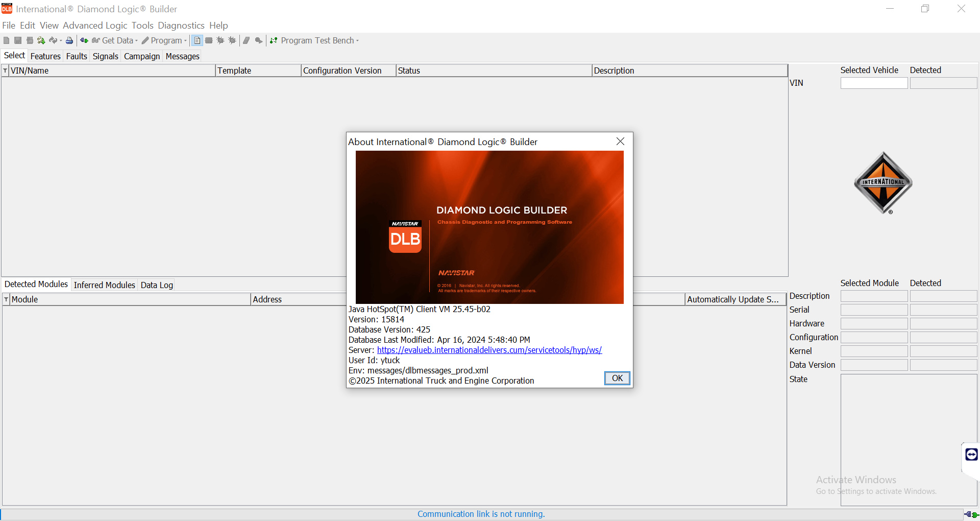The width and height of the screenshot is (980, 521).
Task: Click the Selected Module Description field
Action: pyautogui.click(x=874, y=296)
